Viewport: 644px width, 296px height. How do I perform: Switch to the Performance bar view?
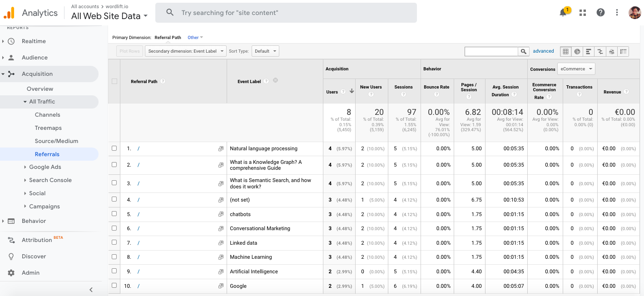point(589,51)
